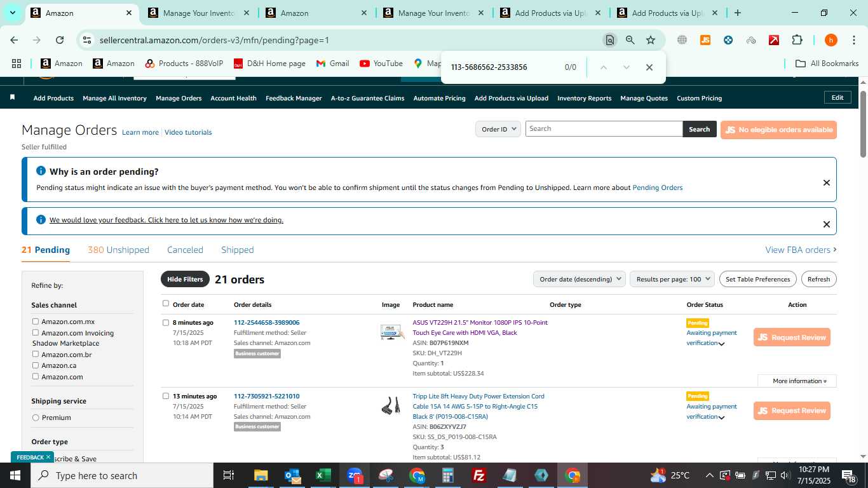Open the View FBA orders link
The image size is (868, 488).
801,250
